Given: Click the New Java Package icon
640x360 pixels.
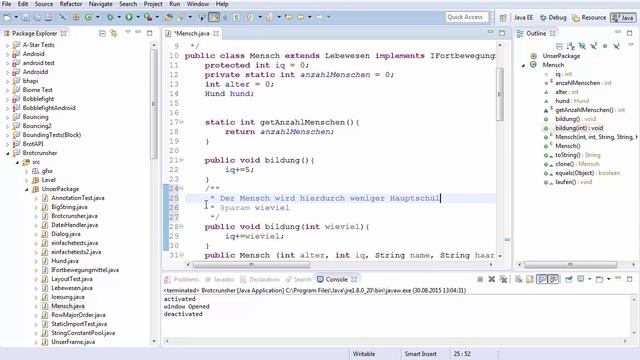Looking at the screenshot, I should 76,17.
